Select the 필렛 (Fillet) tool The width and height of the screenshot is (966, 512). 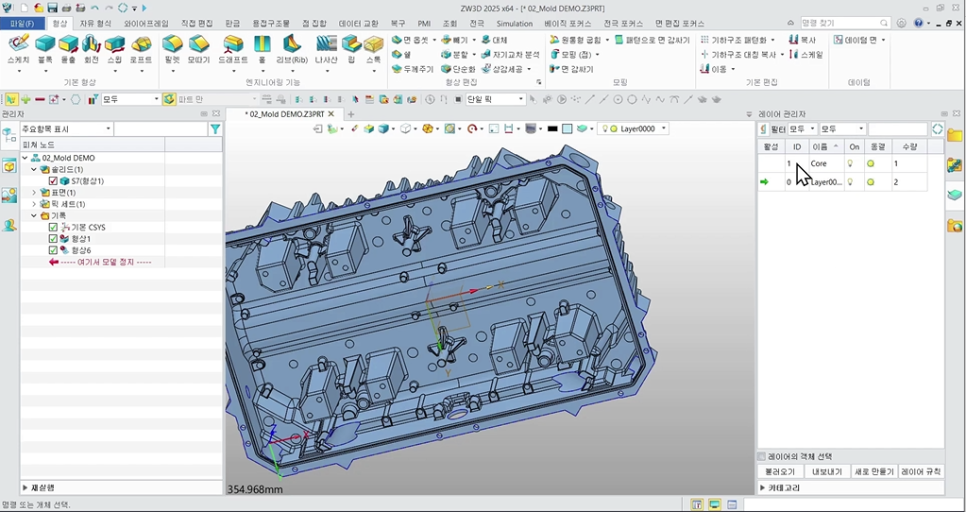(x=172, y=44)
